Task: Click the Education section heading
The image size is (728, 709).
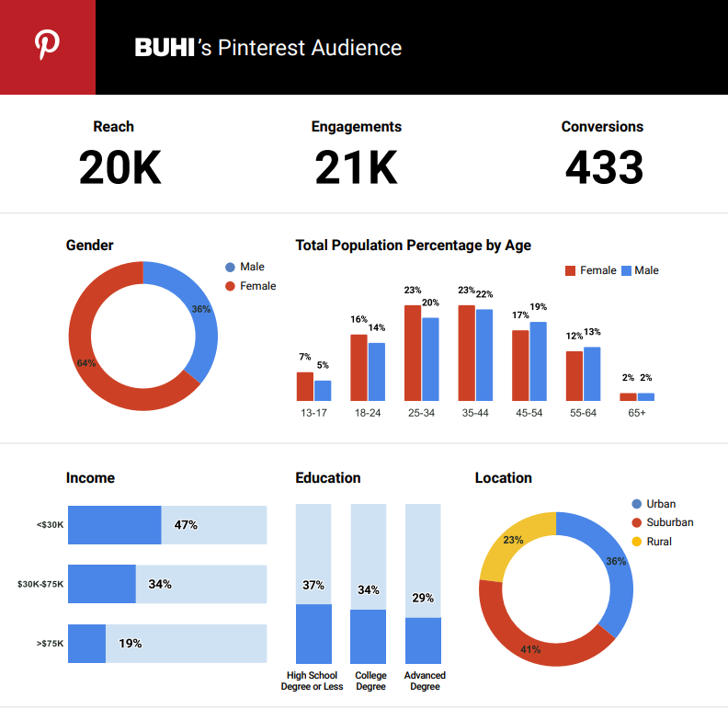Action: (328, 477)
